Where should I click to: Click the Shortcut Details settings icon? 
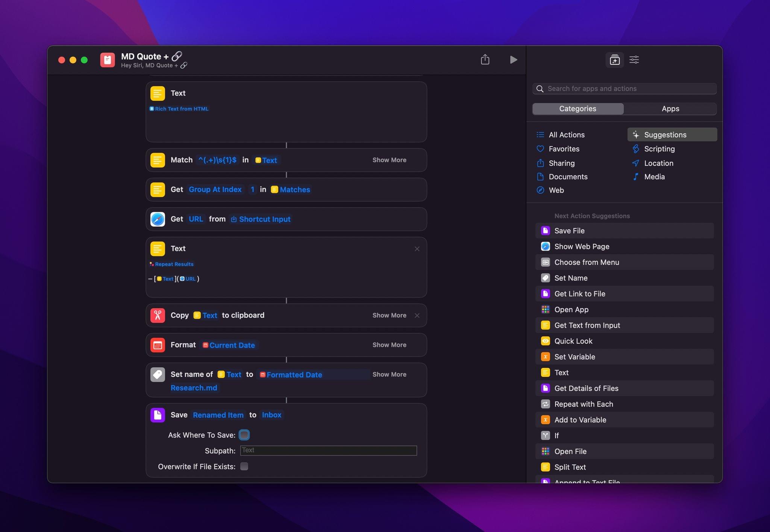pyautogui.click(x=634, y=59)
